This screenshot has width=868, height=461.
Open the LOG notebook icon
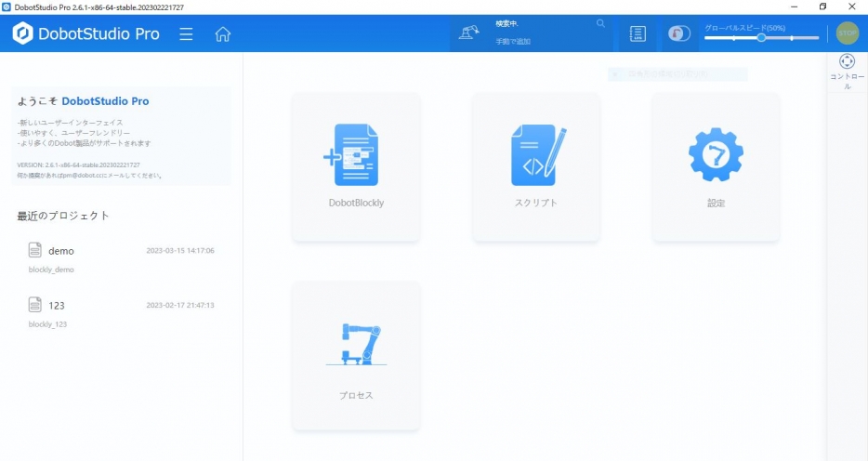(638, 33)
